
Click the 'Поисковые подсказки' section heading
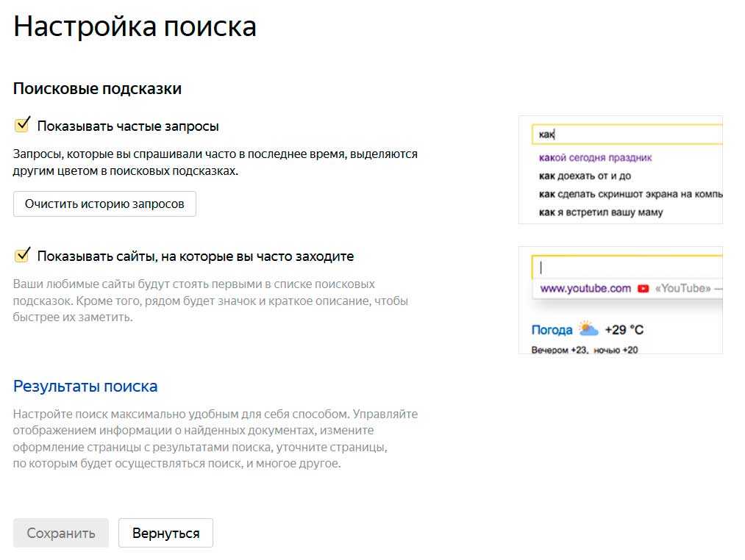click(97, 88)
